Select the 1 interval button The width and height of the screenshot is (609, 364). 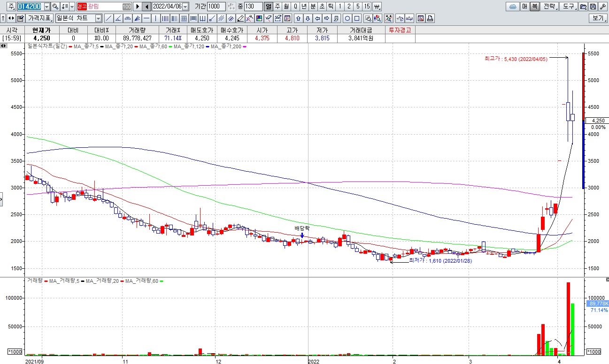pyautogui.click(x=340, y=7)
